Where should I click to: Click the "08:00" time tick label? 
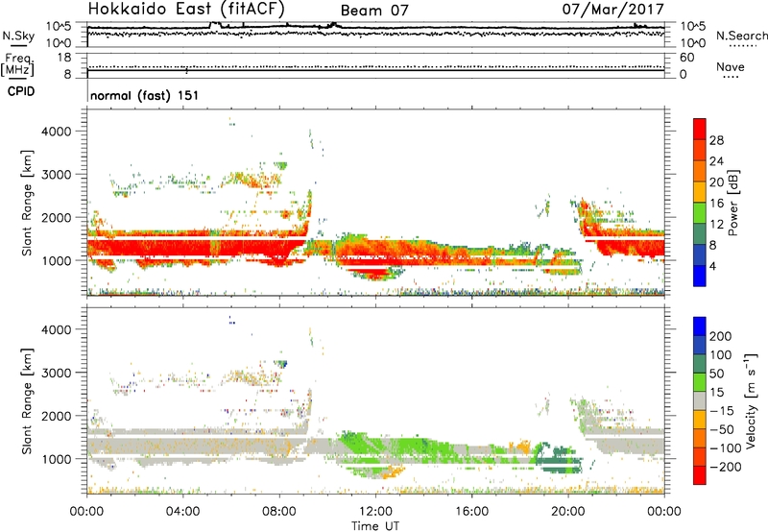coord(279,512)
